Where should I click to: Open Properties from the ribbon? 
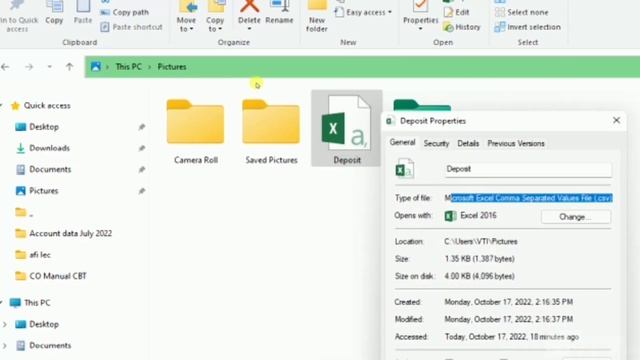420,16
